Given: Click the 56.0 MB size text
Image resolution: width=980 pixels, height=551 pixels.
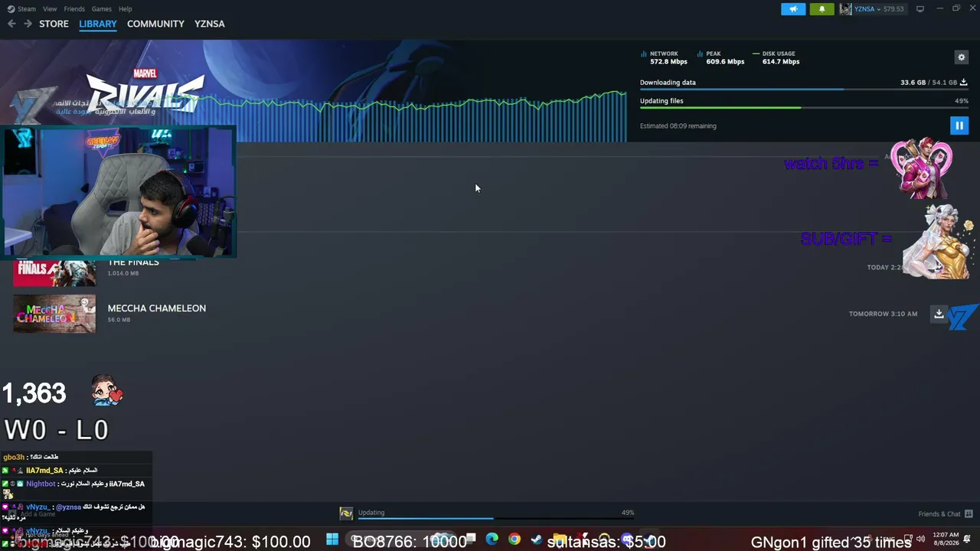Looking at the screenshot, I should pyautogui.click(x=119, y=320).
